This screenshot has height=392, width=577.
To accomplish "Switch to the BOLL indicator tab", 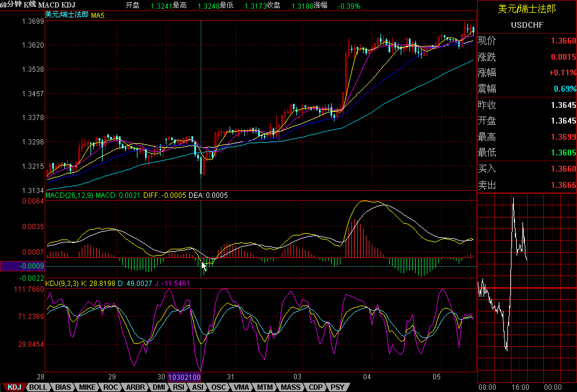I will click(38, 387).
